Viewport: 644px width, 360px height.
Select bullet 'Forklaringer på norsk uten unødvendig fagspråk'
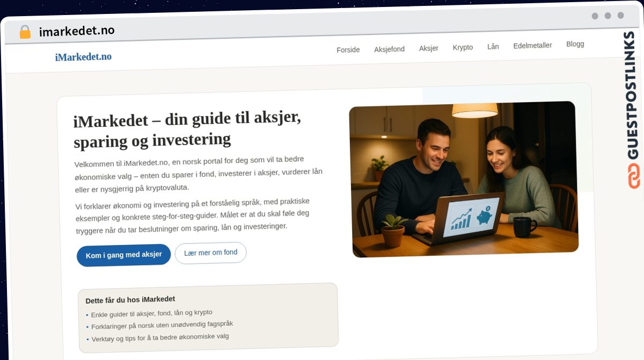(162, 325)
